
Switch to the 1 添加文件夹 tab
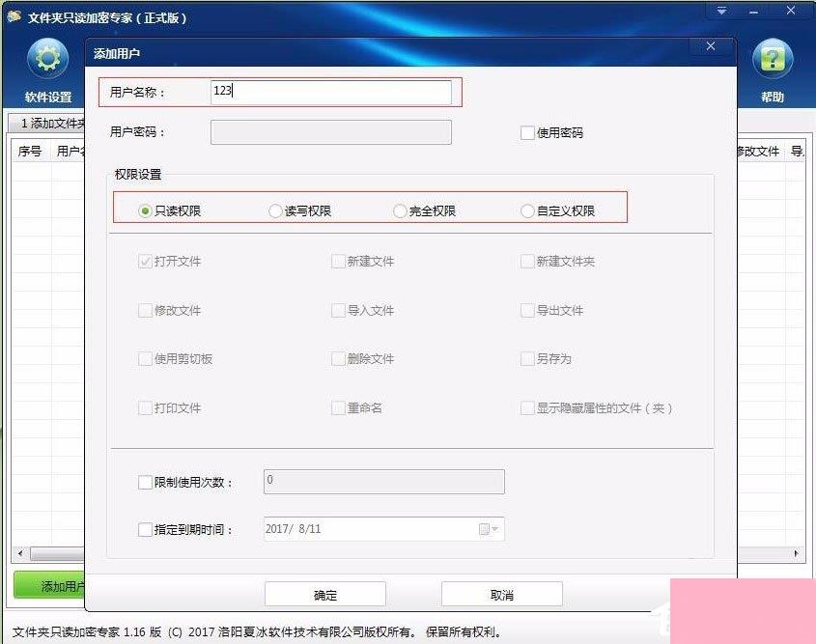click(48, 124)
